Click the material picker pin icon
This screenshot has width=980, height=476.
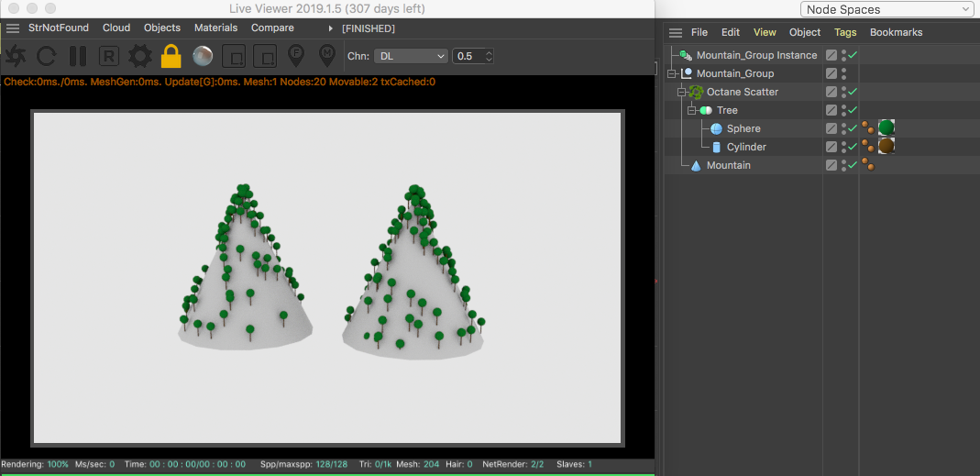pos(326,57)
